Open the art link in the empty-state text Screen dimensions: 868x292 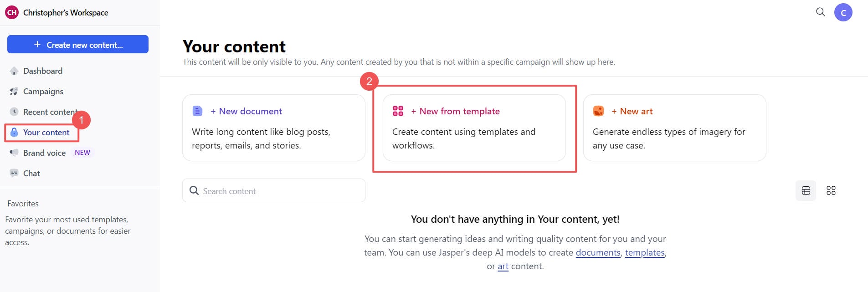pos(503,266)
